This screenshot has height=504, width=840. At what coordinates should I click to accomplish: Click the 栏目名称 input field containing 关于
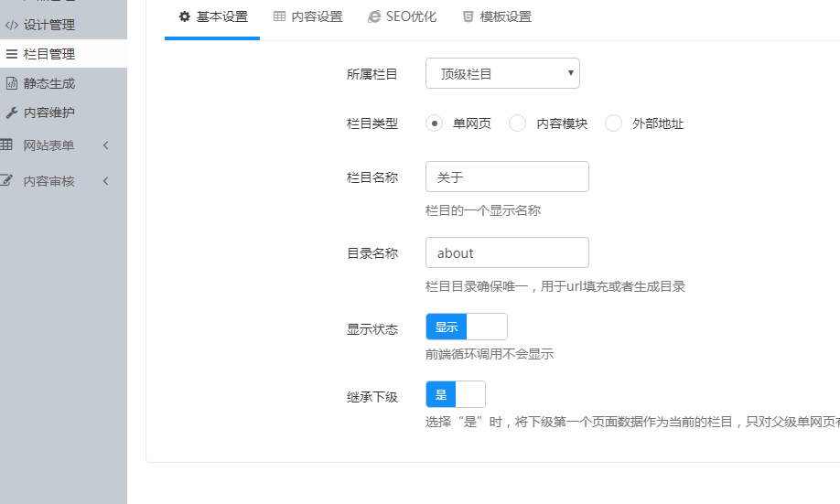507,177
